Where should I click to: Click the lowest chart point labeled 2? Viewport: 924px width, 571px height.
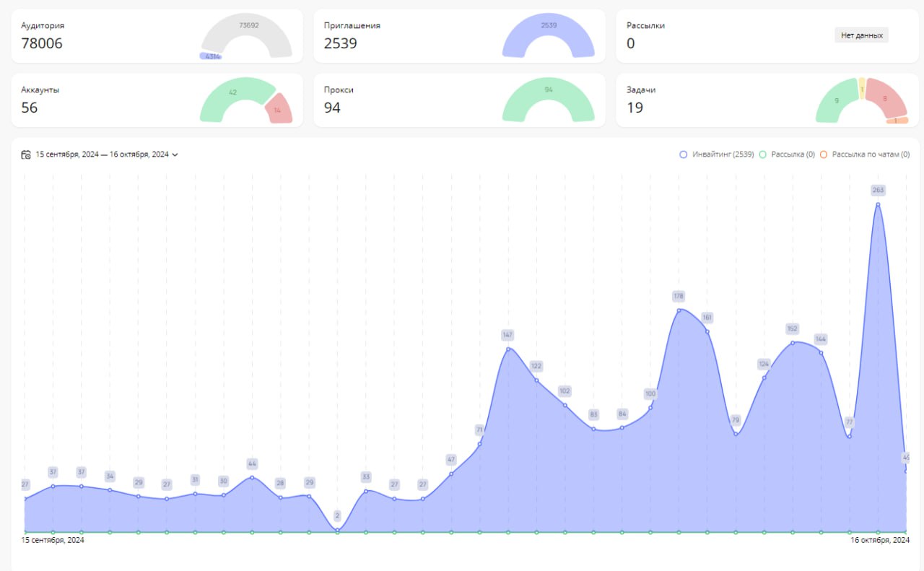(337, 530)
